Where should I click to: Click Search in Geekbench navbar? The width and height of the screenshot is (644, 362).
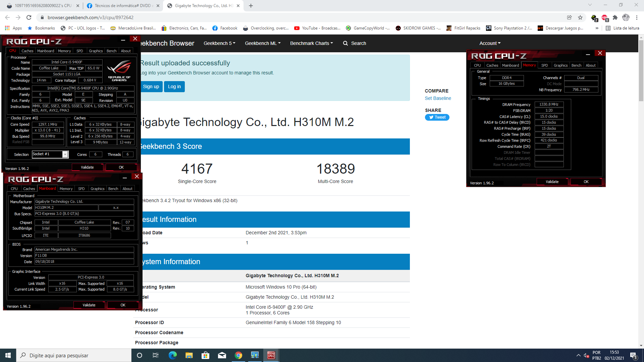[x=355, y=43]
